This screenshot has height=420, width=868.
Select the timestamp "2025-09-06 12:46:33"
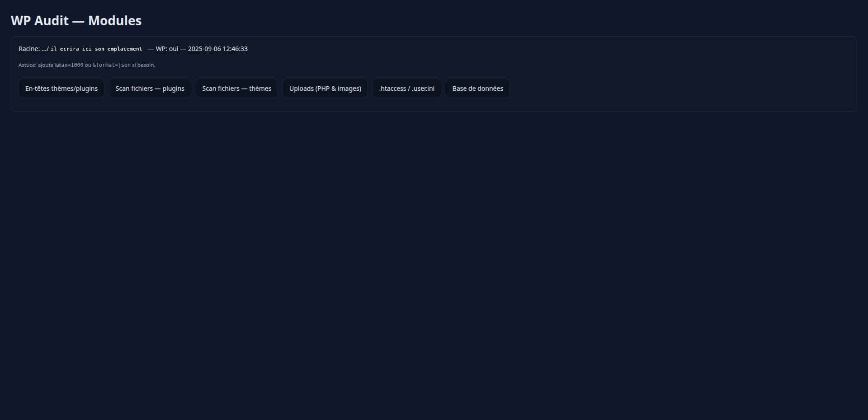tap(217, 48)
